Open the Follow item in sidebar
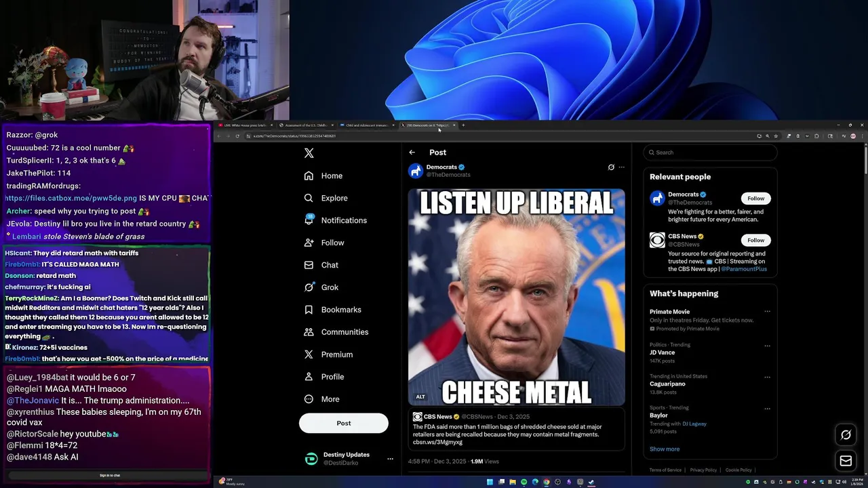 coord(324,243)
